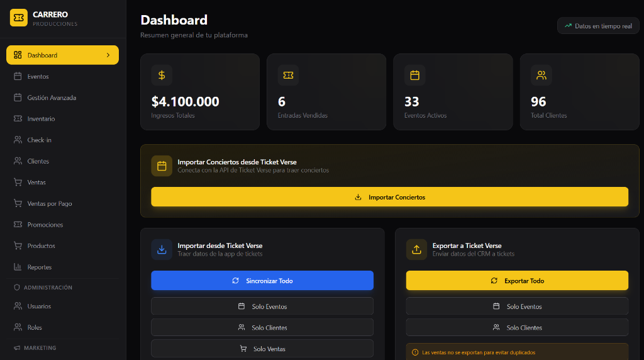
Task: Click the Carrero Producciones ticket logo
Action: (x=18, y=18)
